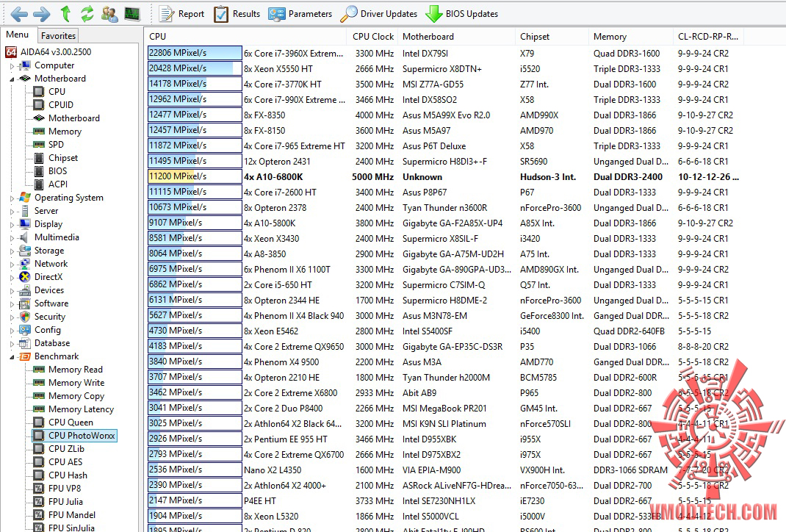
Task: Open the Report wizard
Action: [x=181, y=14]
